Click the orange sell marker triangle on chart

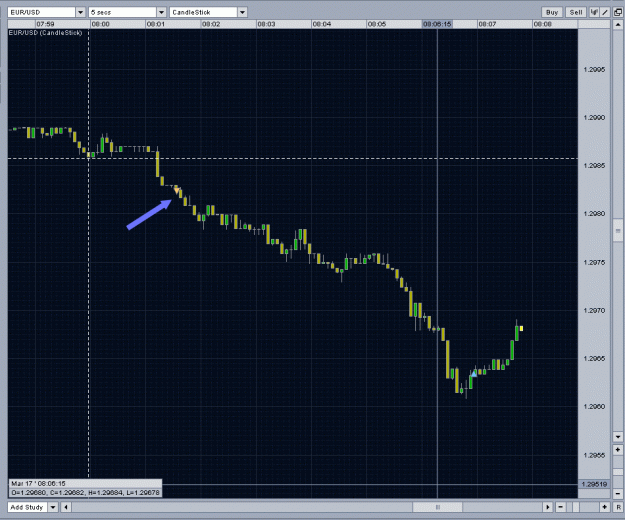[x=177, y=191]
